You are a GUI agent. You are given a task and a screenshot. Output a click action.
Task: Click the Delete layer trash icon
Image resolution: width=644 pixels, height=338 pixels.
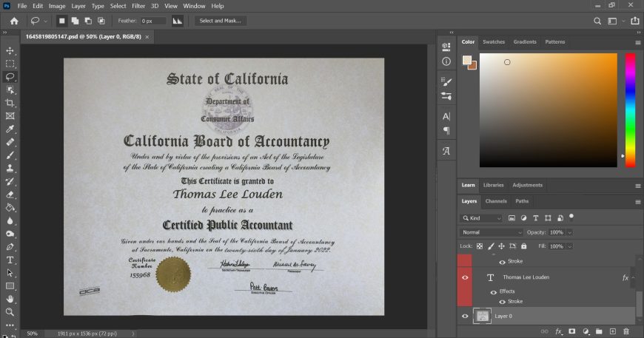(626, 331)
